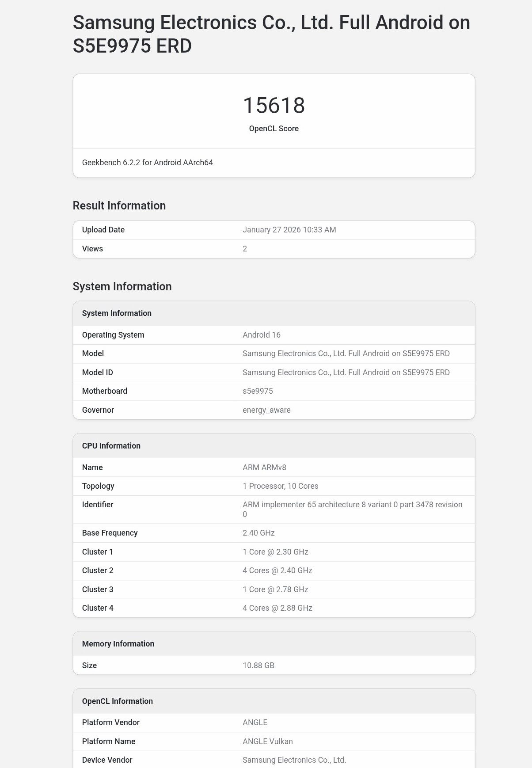Click the 15618 OpenCL score number
532x768 pixels.
pyautogui.click(x=274, y=106)
